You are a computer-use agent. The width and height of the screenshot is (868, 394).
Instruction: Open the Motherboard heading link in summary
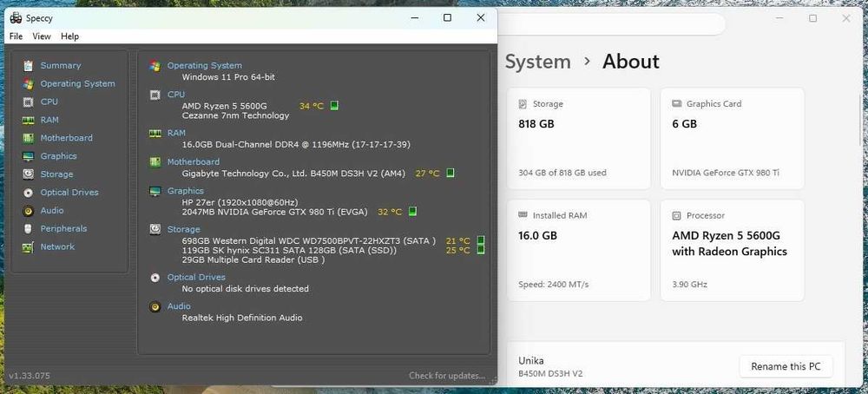click(194, 162)
